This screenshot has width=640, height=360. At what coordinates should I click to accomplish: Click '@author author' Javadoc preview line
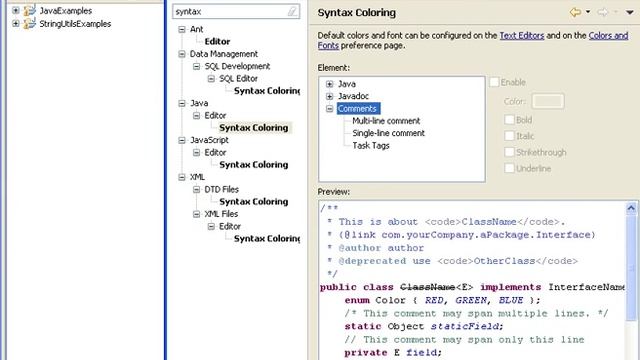tap(376, 248)
